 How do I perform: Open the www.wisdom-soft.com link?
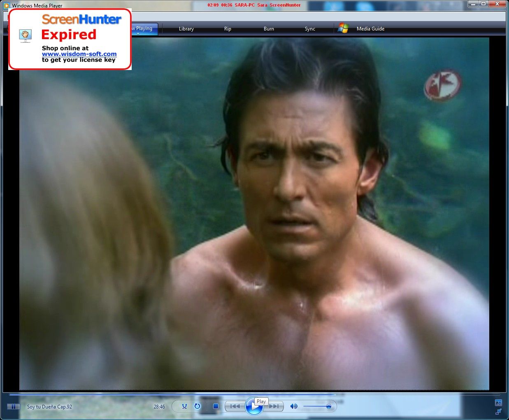(79, 54)
